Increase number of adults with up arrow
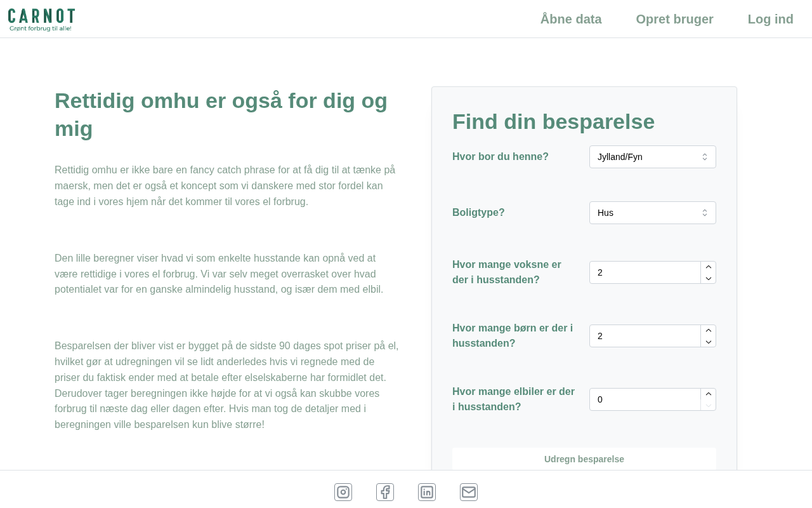Image resolution: width=812 pixels, height=508 pixels. [709, 267]
